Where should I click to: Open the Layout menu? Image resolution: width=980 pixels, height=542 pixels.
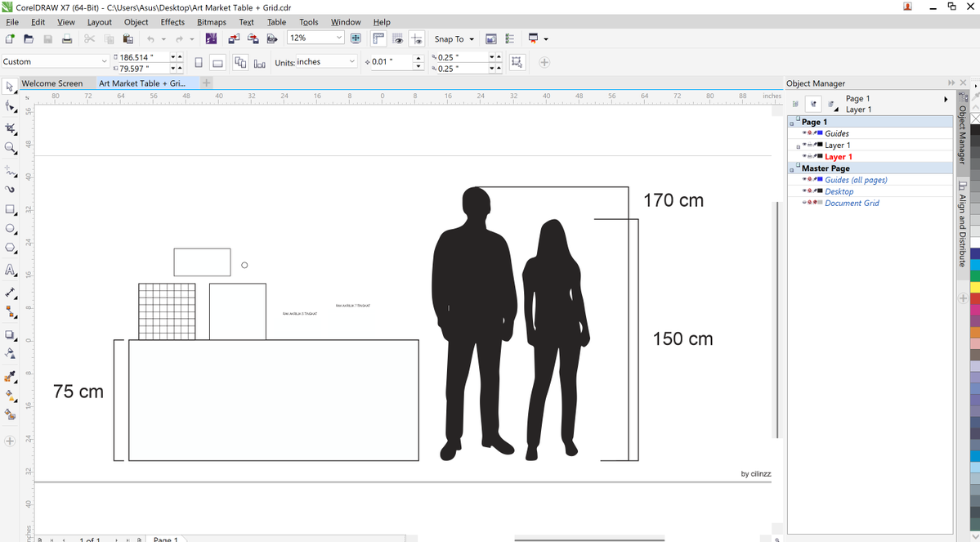click(100, 22)
